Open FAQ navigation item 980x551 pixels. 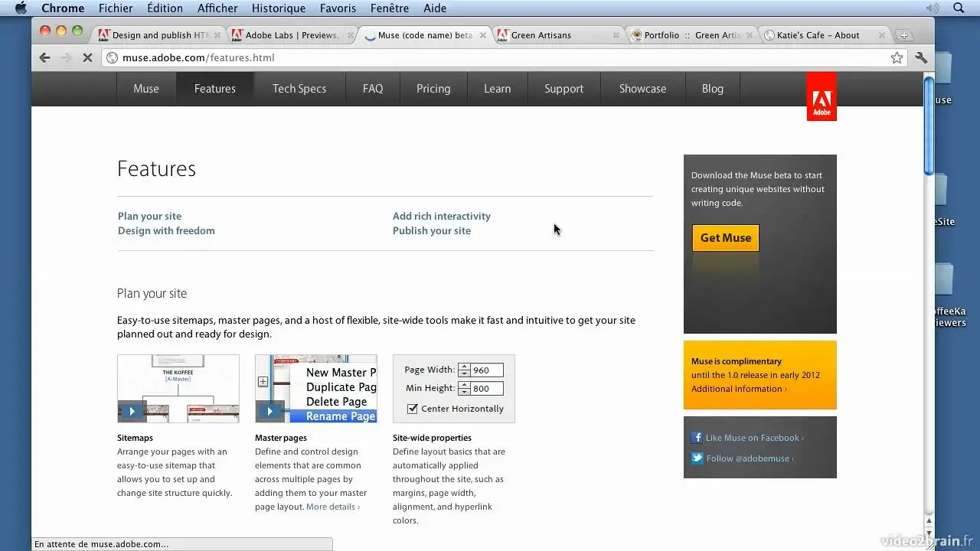[373, 89]
